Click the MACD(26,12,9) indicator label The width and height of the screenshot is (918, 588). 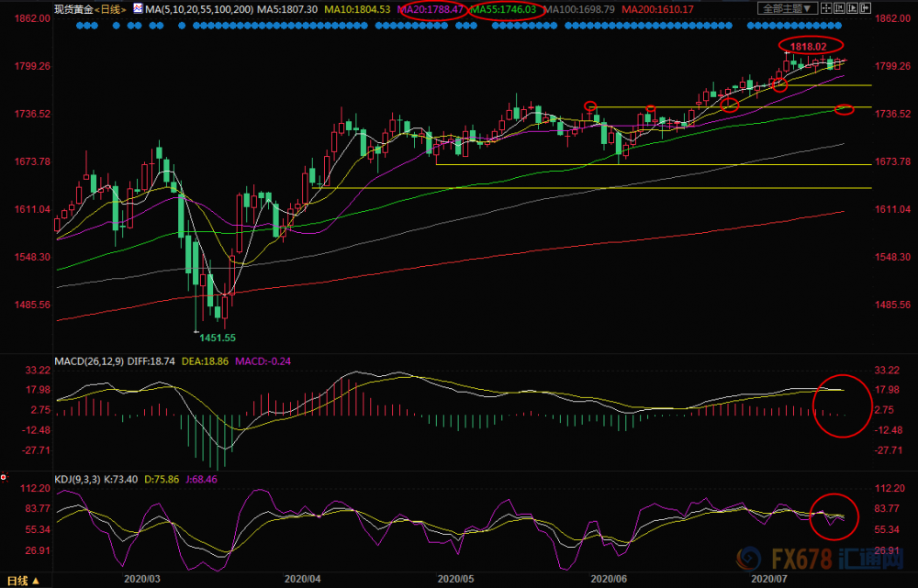click(89, 361)
